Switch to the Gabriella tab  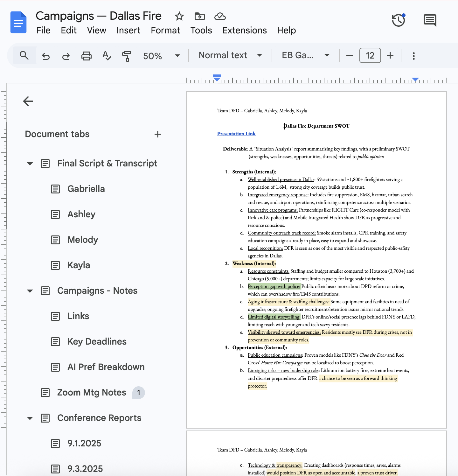coord(86,189)
